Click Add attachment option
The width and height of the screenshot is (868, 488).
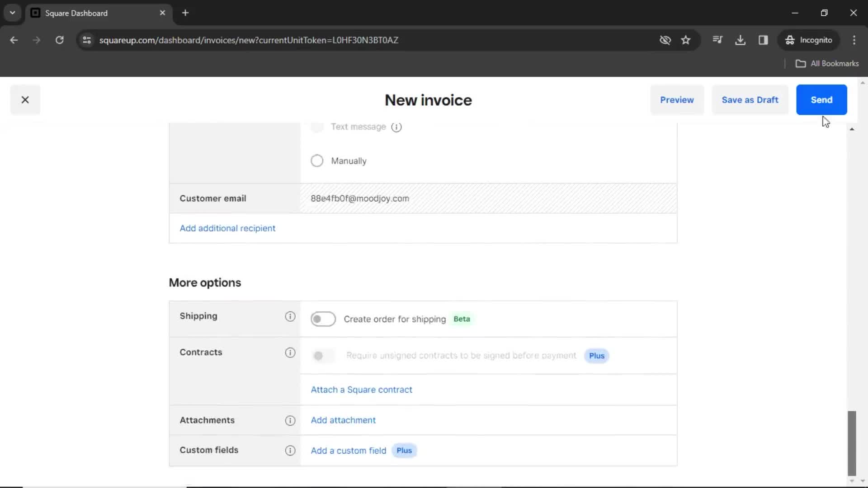point(344,420)
